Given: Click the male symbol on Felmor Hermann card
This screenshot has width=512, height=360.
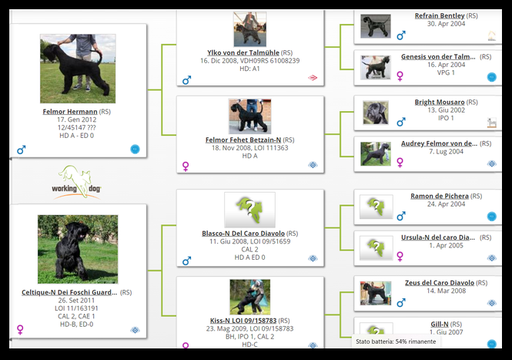Looking at the screenshot, I should [x=21, y=150].
